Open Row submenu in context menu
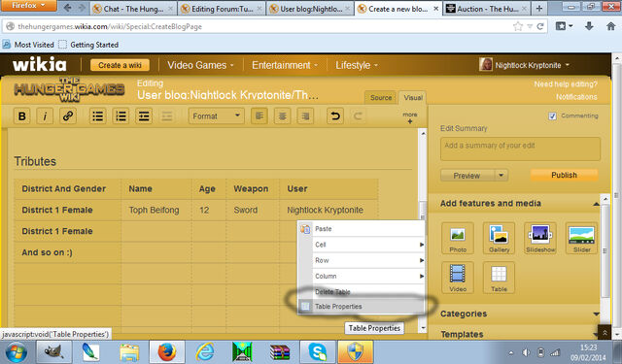 pyautogui.click(x=362, y=260)
